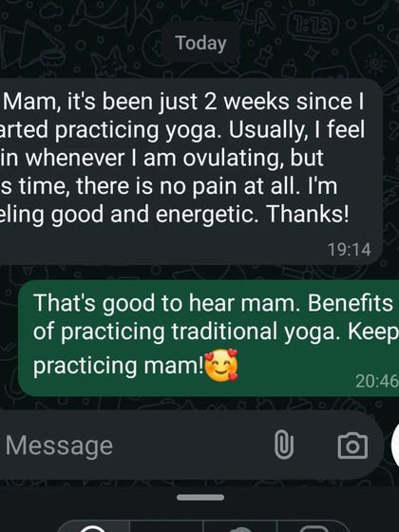Tap "ovulating" in the received message
The height and width of the screenshot is (532, 399).
coord(232,158)
